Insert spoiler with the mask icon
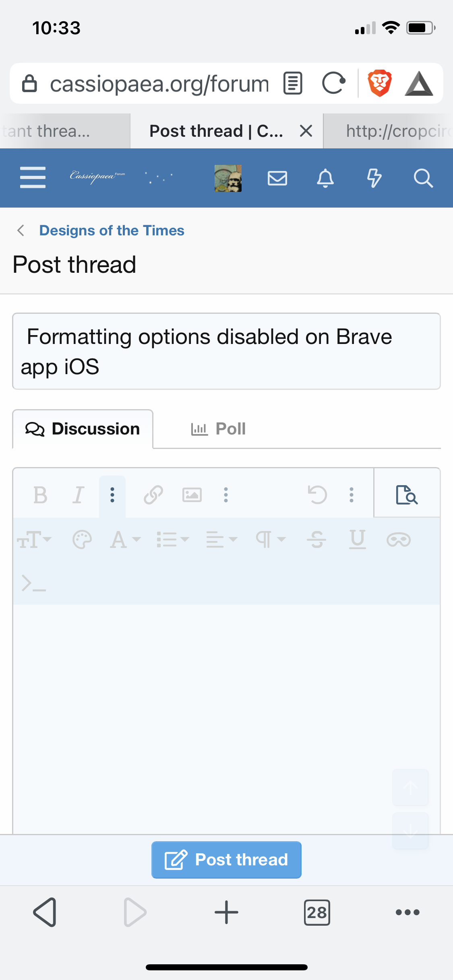This screenshot has width=453, height=980. pos(399,539)
